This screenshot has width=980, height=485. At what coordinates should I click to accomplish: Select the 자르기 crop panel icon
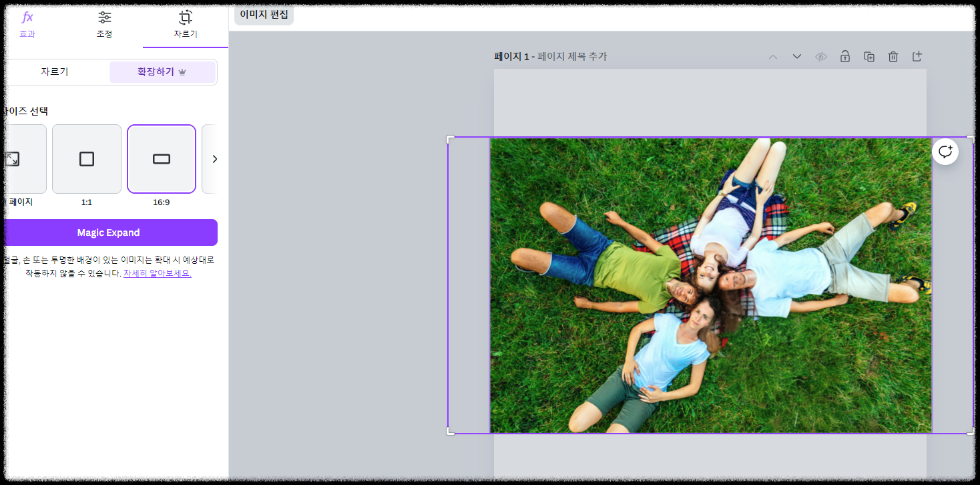[186, 23]
